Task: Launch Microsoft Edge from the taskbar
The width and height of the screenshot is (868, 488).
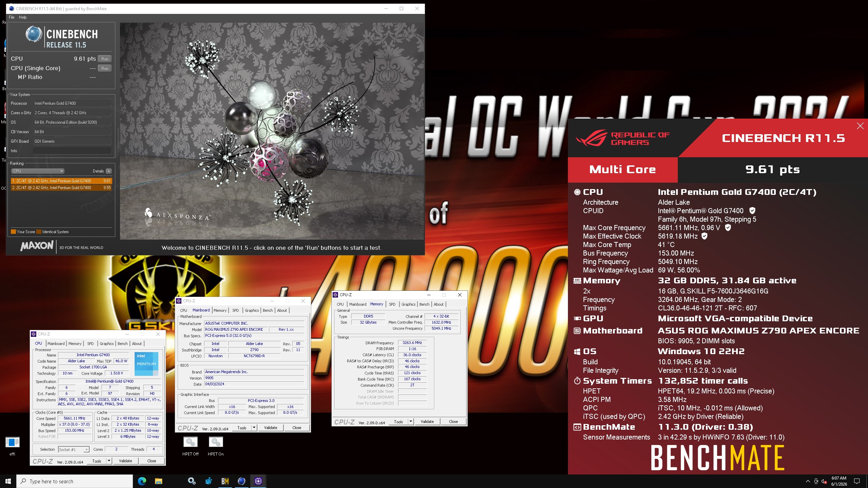Action: (x=142, y=481)
